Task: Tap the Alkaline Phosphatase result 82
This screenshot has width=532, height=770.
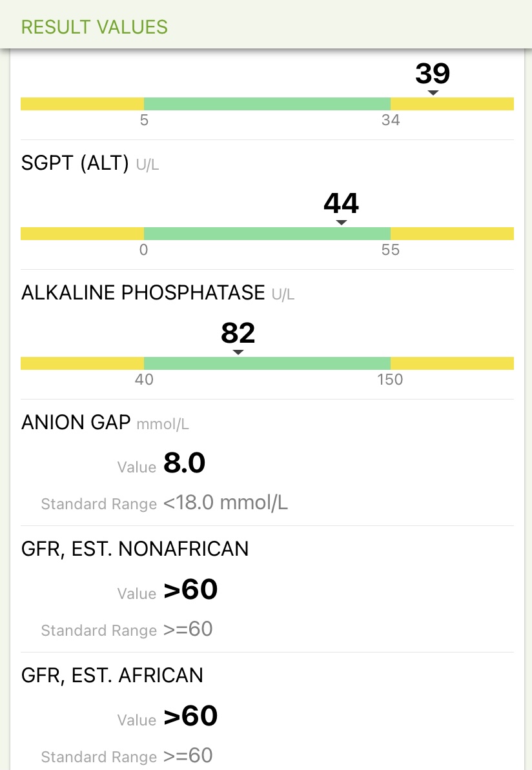Action: (x=238, y=334)
